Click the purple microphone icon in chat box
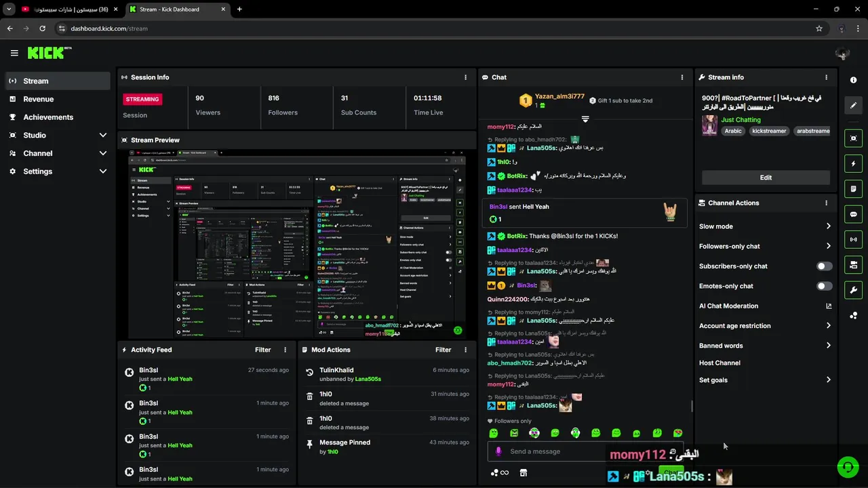This screenshot has height=488, width=868. click(x=498, y=451)
